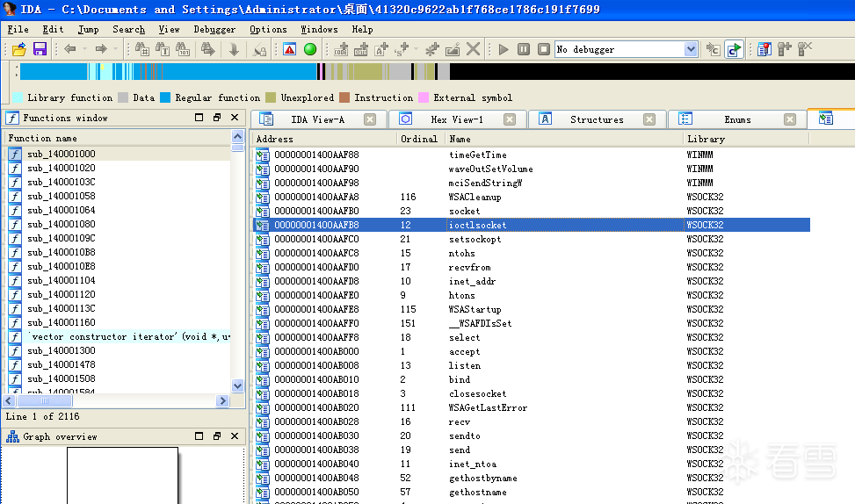Open the Windows menu
The width and height of the screenshot is (855, 504).
pos(320,30)
